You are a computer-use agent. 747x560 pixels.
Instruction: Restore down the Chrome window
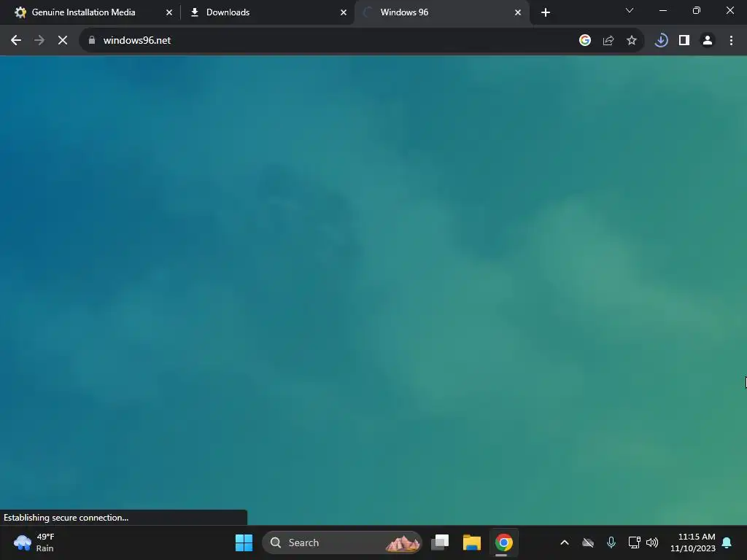(x=697, y=10)
